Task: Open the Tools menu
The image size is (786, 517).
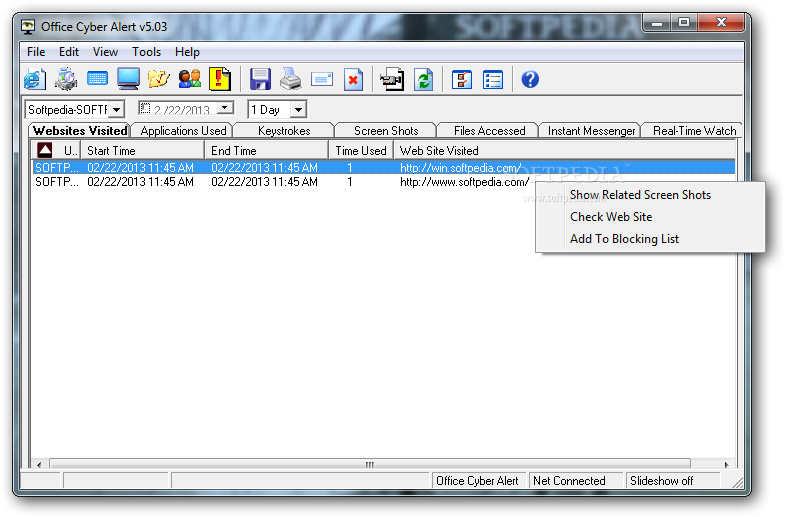Action: point(146,52)
